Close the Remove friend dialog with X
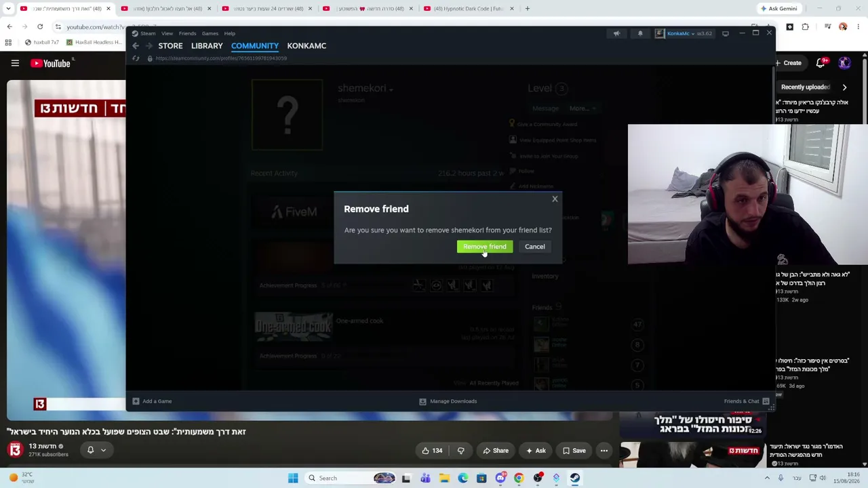Viewport: 868px width, 488px height. (555, 199)
